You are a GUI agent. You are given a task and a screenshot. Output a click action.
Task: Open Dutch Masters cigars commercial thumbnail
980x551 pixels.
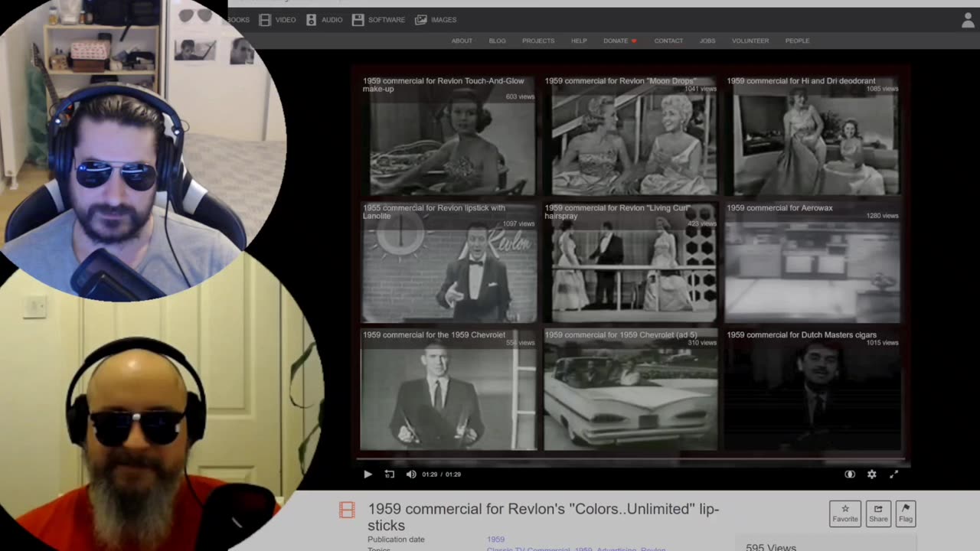click(x=813, y=390)
